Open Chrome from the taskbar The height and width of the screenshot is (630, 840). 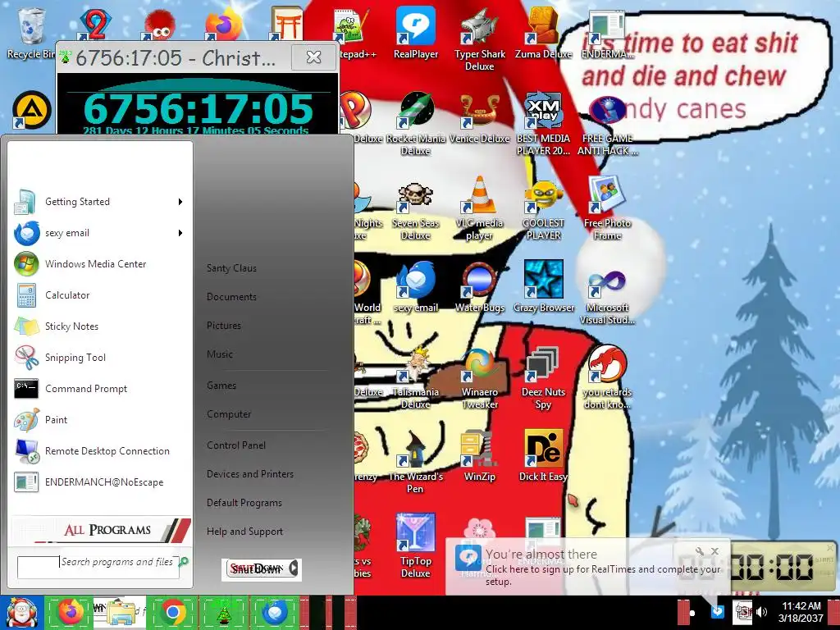coord(172,612)
